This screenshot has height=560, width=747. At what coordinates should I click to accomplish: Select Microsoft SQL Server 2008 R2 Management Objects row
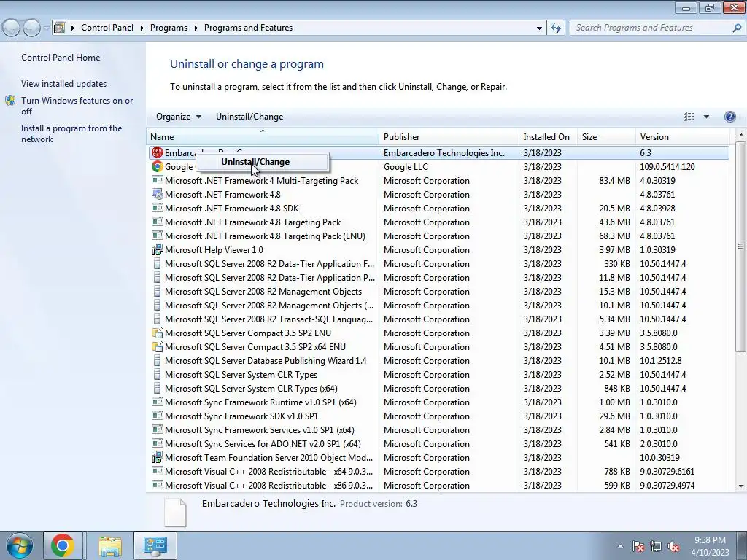point(438,291)
